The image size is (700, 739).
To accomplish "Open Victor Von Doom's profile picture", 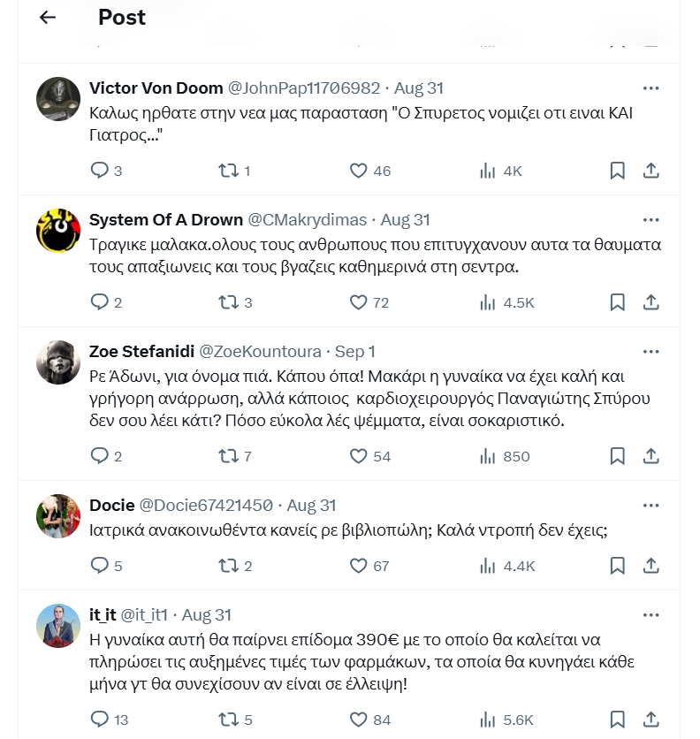I will coord(58,98).
